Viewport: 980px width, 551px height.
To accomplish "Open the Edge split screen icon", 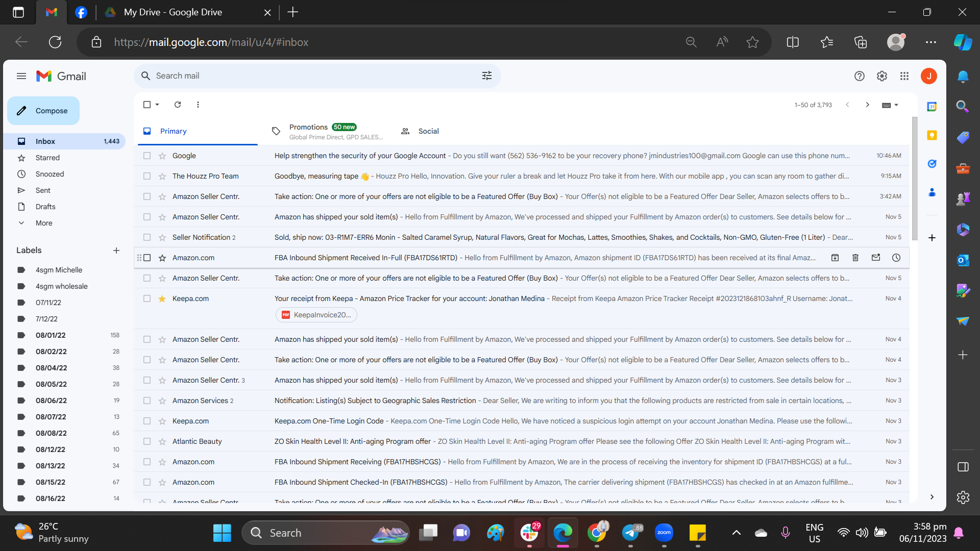I will [793, 42].
